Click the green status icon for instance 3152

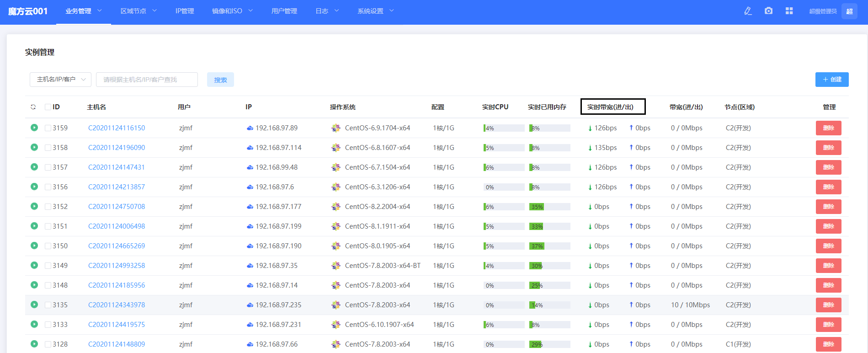[34, 206]
